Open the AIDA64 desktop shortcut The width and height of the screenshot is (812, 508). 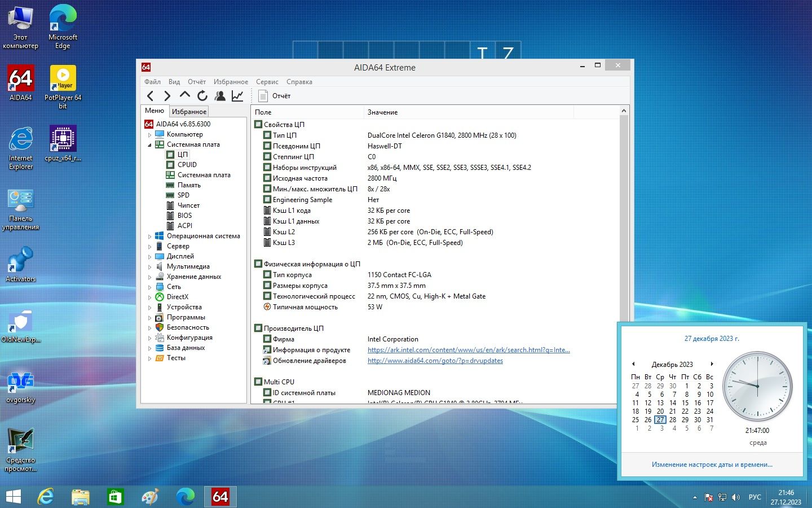click(x=21, y=83)
